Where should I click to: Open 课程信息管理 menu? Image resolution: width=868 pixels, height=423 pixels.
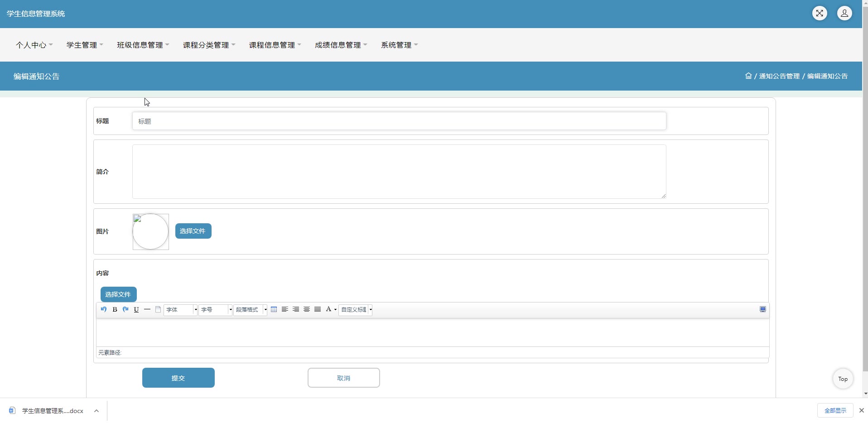(x=275, y=45)
